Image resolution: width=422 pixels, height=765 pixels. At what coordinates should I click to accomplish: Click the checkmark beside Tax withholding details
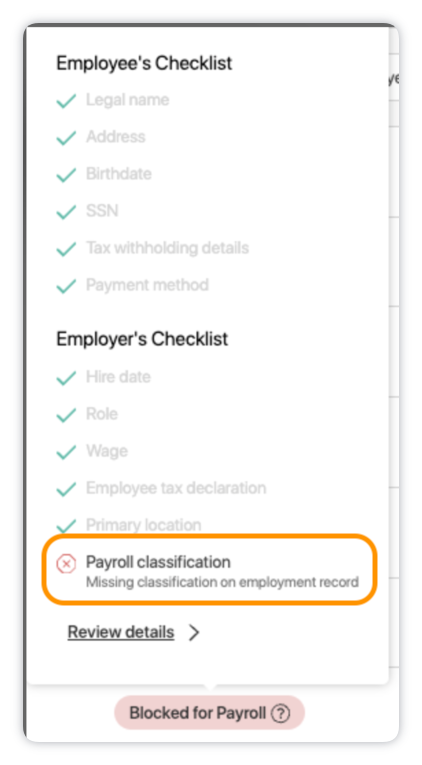(66, 249)
